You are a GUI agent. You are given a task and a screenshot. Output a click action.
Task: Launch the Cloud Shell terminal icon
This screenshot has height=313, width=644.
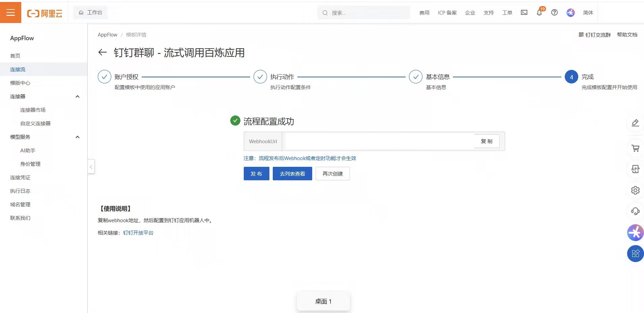pyautogui.click(x=524, y=12)
